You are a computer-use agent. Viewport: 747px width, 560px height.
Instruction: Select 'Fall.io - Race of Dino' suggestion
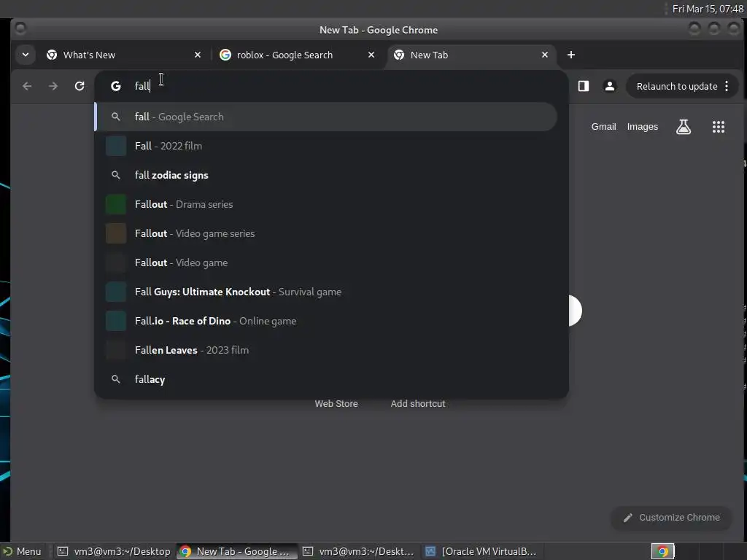[x=326, y=321]
